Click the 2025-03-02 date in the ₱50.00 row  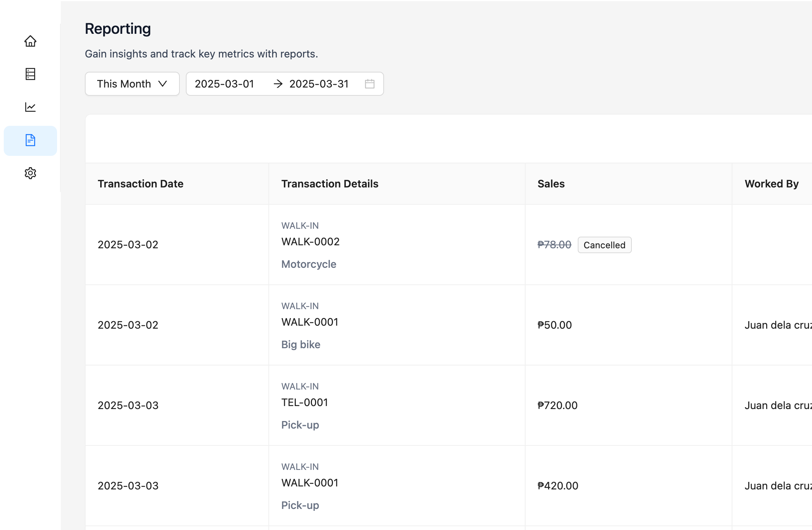[128, 325]
